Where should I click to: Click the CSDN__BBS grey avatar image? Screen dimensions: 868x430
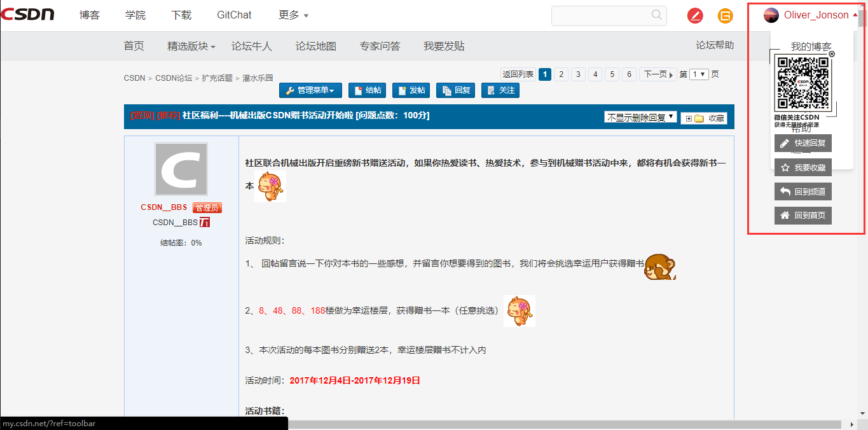click(x=181, y=169)
